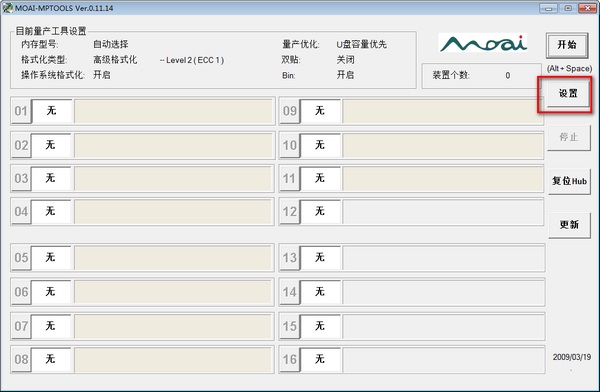Image resolution: width=600 pixels, height=392 pixels.
Task: Select port number 07 button
Action: coord(21,326)
